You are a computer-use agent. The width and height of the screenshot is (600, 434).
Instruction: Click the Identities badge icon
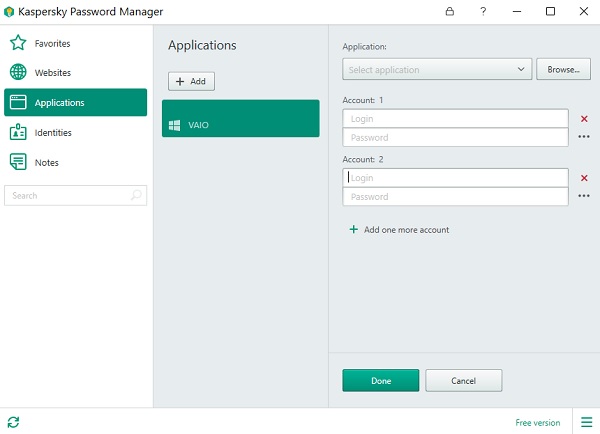[x=18, y=132]
